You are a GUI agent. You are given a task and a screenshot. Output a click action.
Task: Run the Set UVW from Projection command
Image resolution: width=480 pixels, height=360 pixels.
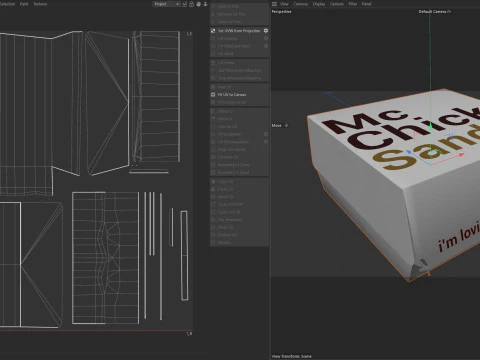[239, 31]
